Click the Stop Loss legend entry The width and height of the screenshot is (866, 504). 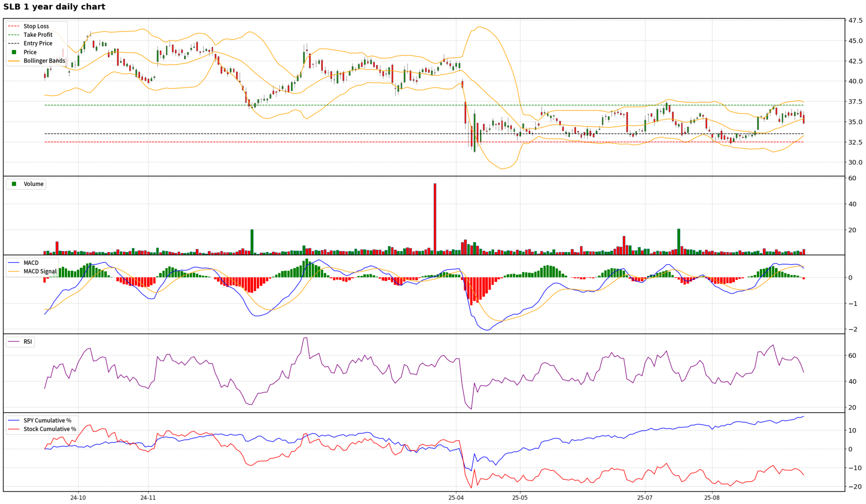[36, 26]
